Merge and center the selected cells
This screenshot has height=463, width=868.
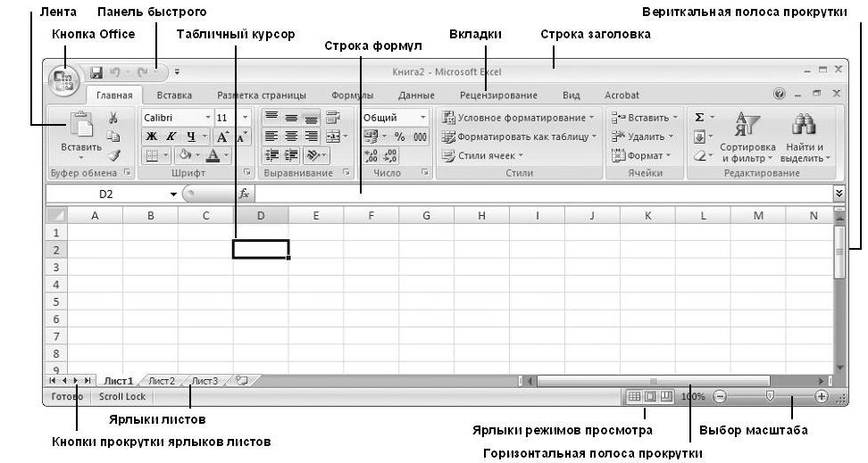tap(333, 136)
